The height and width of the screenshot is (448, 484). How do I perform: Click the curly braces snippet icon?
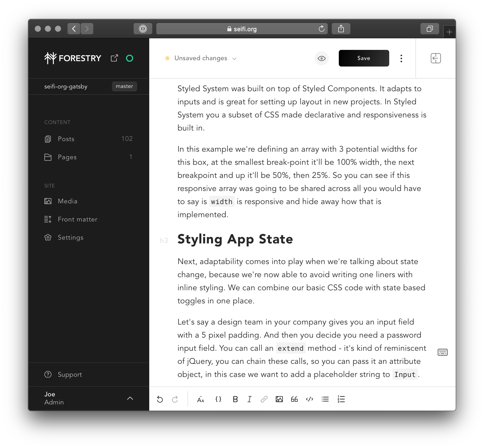click(x=218, y=399)
